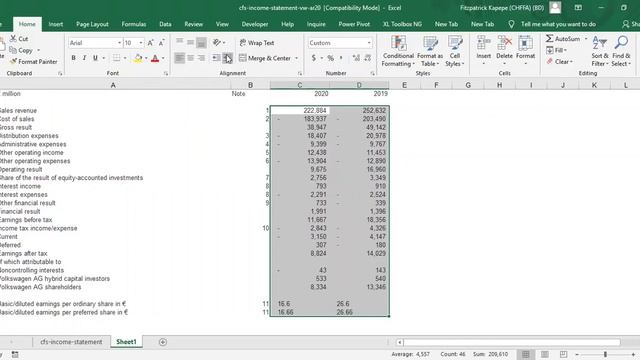Screen dimensions: 640x360
Task: Click the AutoSum sigma button
Action: click(x=563, y=39)
